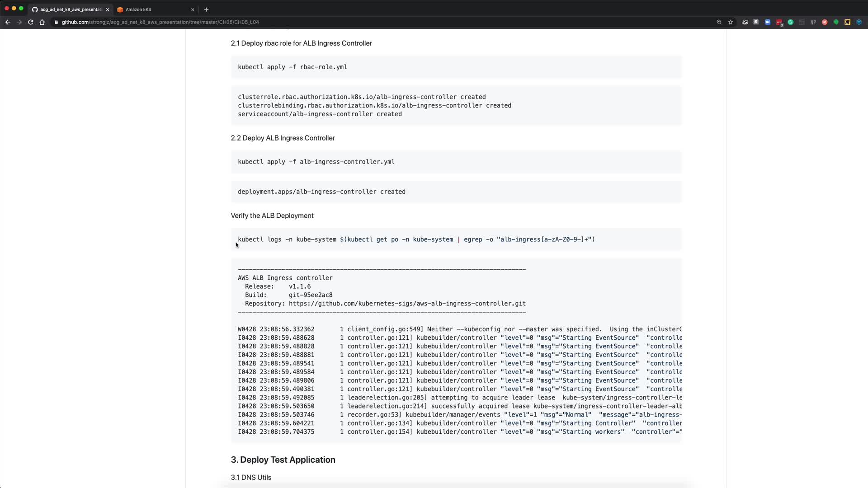
Task: Open the Zoom extension icon
Action: pyautogui.click(x=768, y=22)
